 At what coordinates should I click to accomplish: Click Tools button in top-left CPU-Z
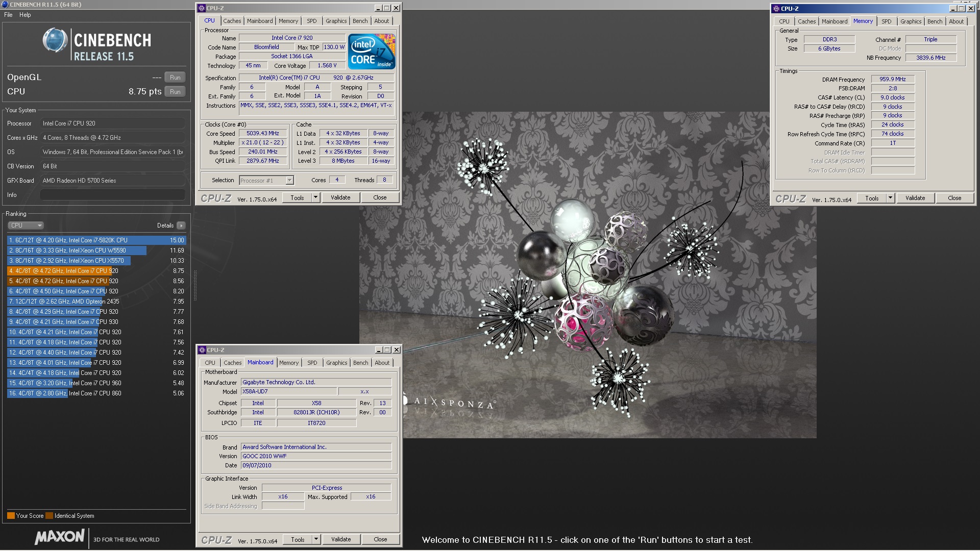coord(298,198)
